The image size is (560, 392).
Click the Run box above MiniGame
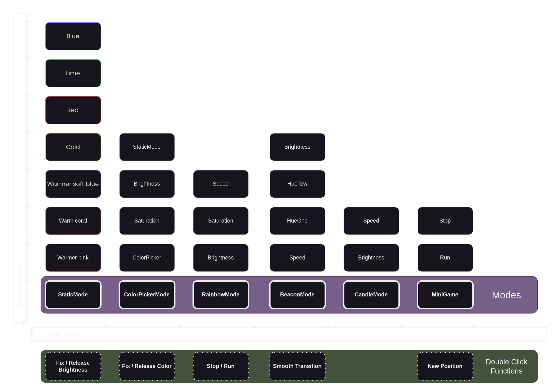coord(445,258)
